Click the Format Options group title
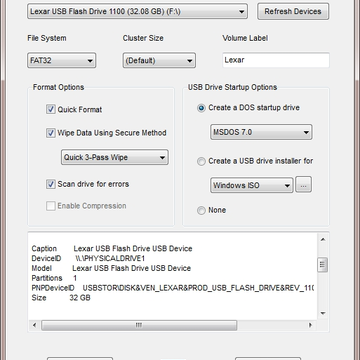 pyautogui.click(x=58, y=87)
